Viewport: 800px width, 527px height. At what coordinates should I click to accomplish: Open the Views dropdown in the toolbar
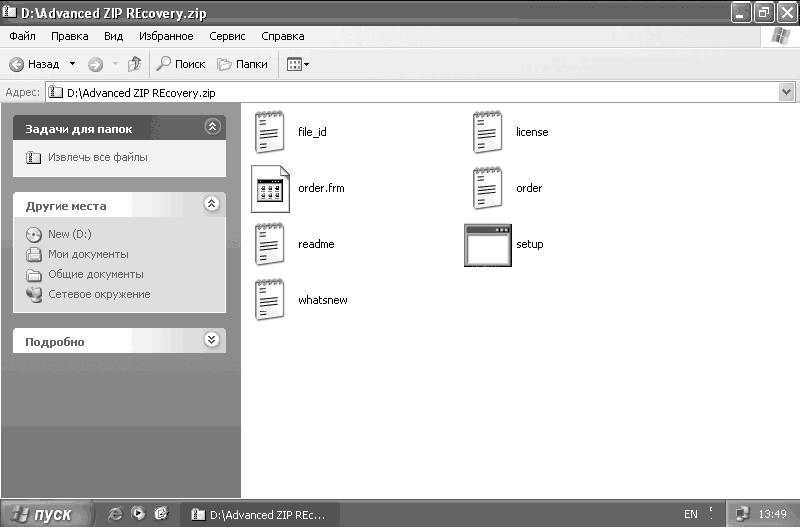pos(298,64)
